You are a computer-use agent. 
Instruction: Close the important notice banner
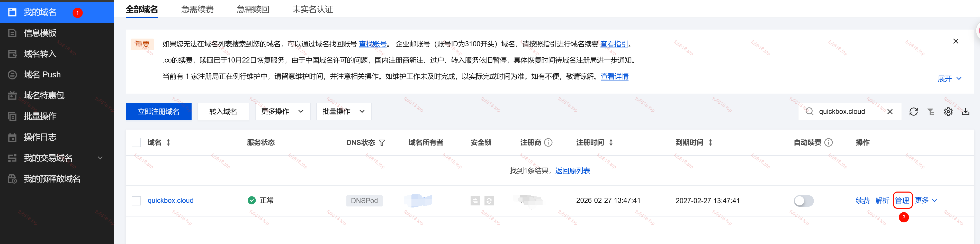click(x=956, y=41)
